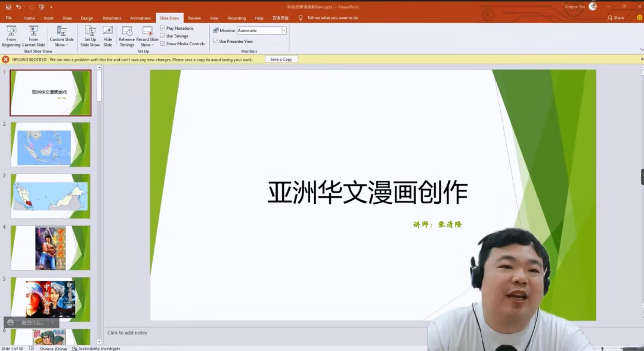Open the 百度网盘 tab
644x351 pixels.
280,18
